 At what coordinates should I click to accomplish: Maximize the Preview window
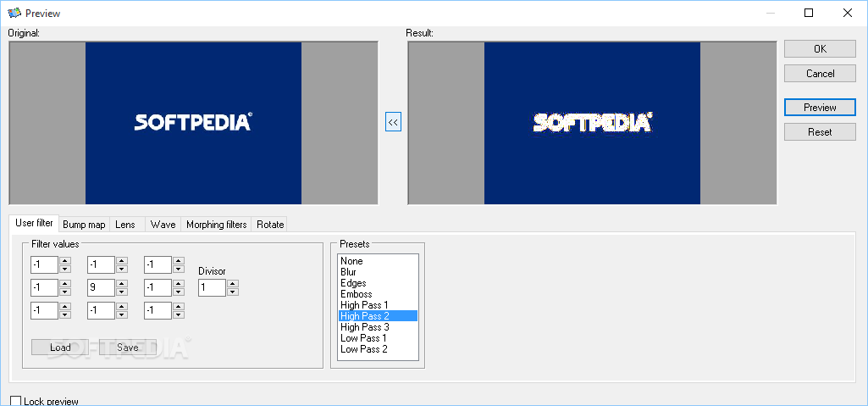[809, 13]
